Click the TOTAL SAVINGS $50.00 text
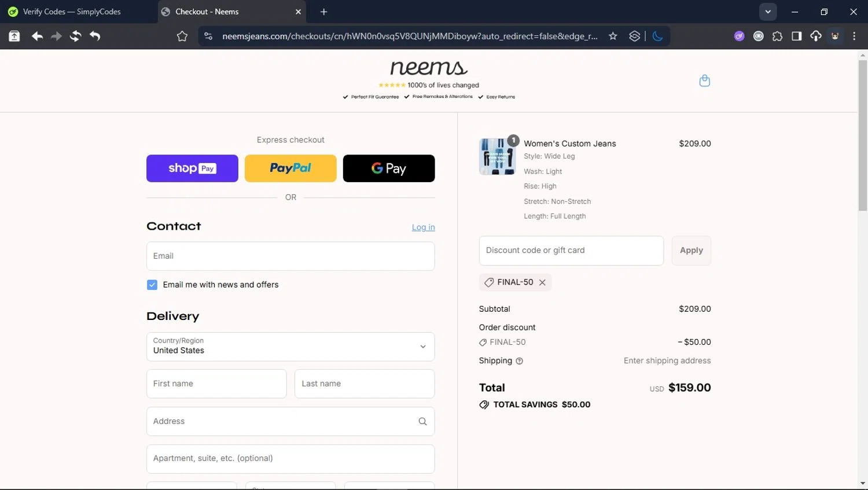Screen dimensions: 868x490 pos(542,404)
